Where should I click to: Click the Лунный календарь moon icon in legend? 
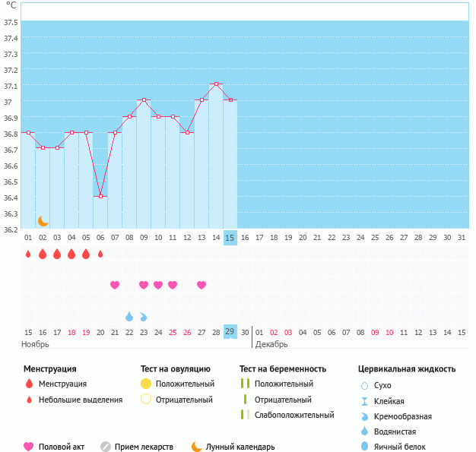197,447
